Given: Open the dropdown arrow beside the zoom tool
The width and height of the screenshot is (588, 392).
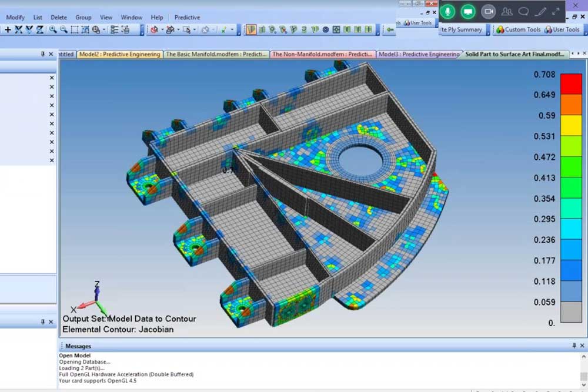Looking at the screenshot, I should pos(103,30).
